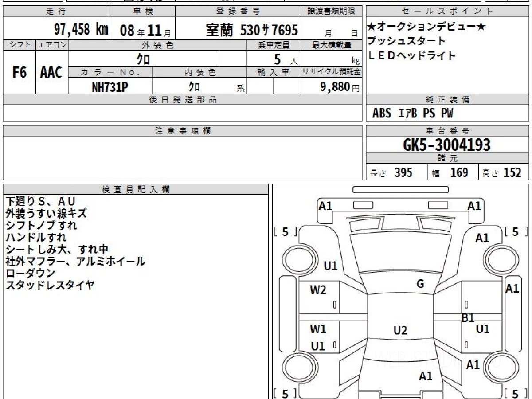
Task: Click the W2 mark on car diagram
Action: coord(318,290)
